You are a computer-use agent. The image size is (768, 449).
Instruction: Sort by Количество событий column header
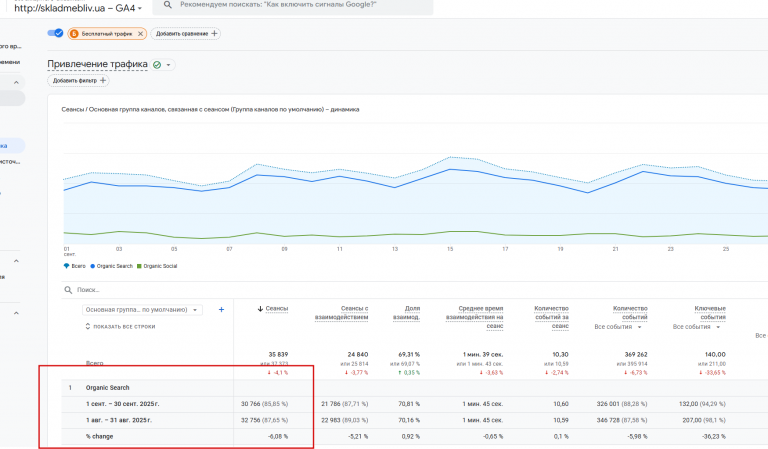click(x=630, y=313)
